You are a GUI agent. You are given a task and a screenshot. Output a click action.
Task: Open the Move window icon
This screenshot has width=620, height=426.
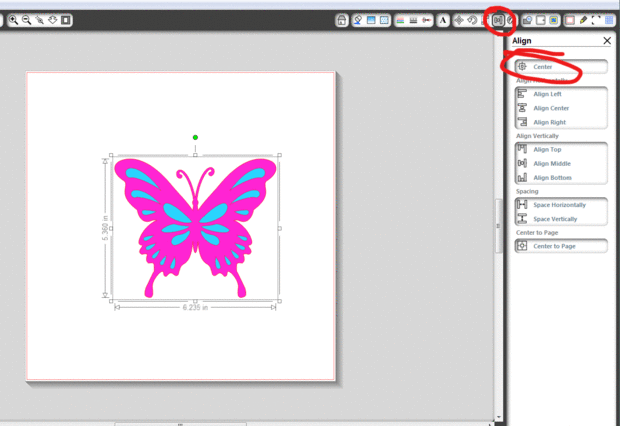tap(459, 20)
